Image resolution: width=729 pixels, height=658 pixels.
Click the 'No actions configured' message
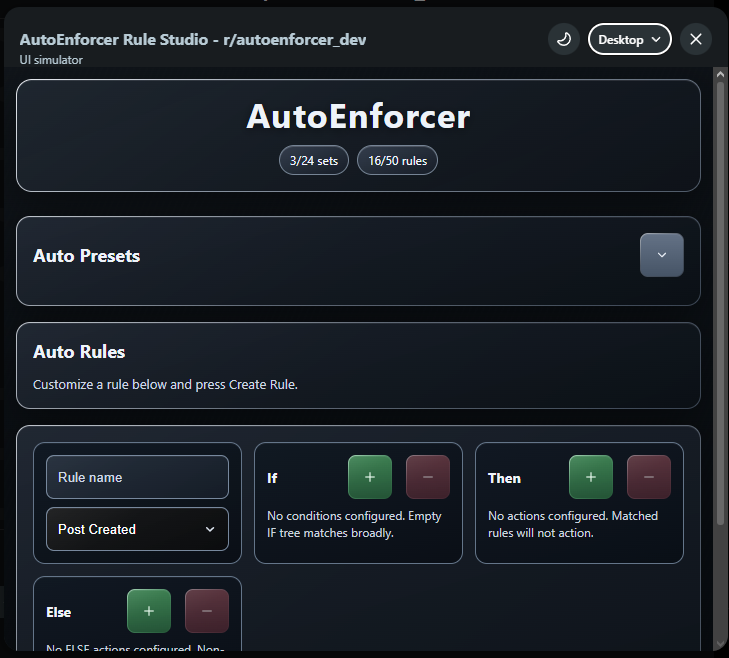(x=573, y=525)
